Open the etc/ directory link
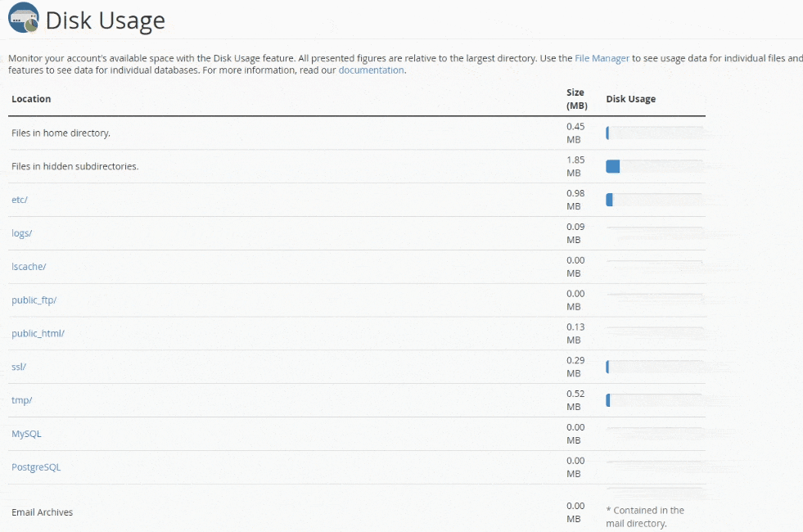Viewport: 803px width, 532px height. point(20,200)
